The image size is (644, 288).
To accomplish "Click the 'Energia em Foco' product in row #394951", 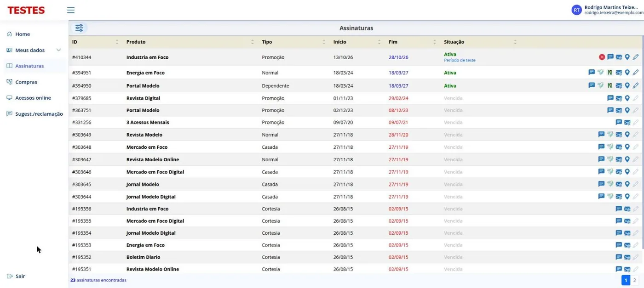I will [x=145, y=73].
